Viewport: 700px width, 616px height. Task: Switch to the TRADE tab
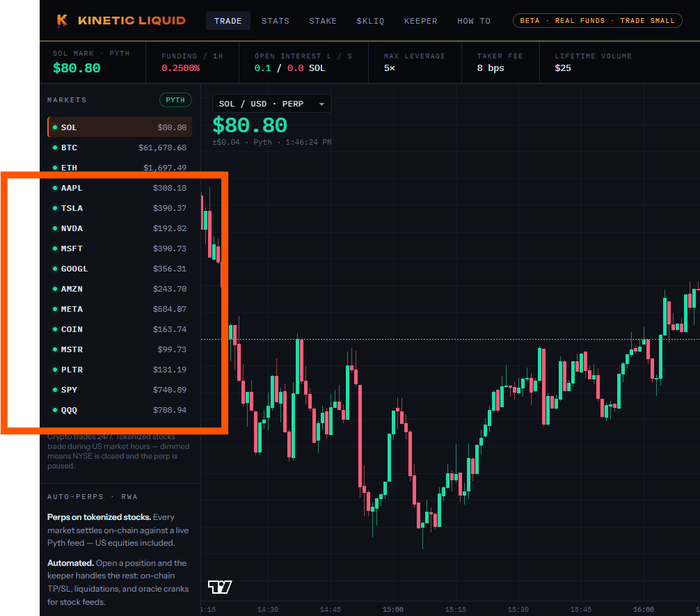click(228, 21)
